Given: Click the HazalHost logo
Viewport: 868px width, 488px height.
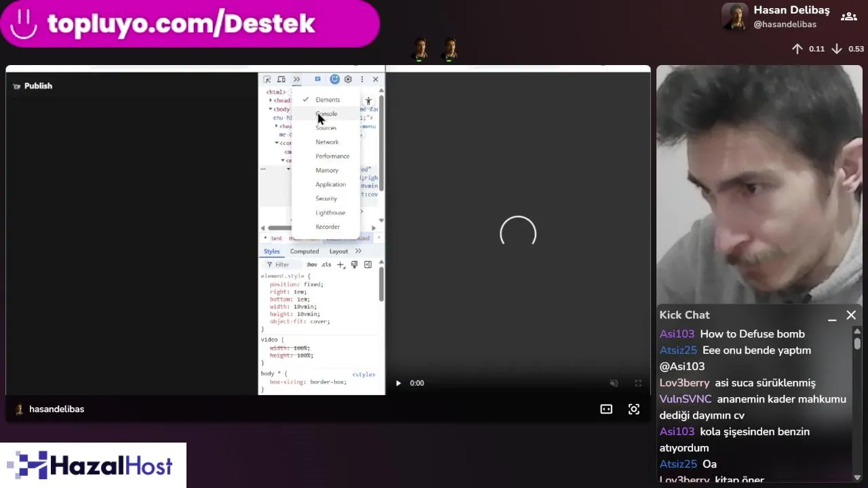Looking at the screenshot, I should [93, 466].
